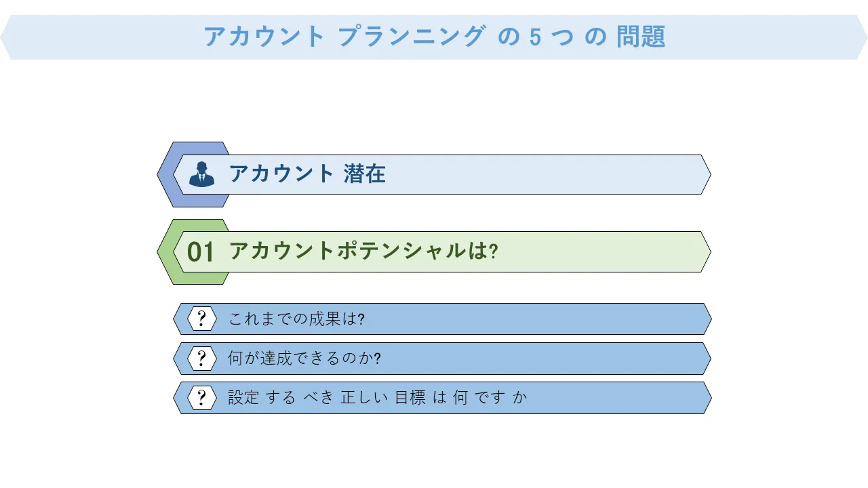Click the question mark icon beside 何が達成できるのか?

(201, 358)
